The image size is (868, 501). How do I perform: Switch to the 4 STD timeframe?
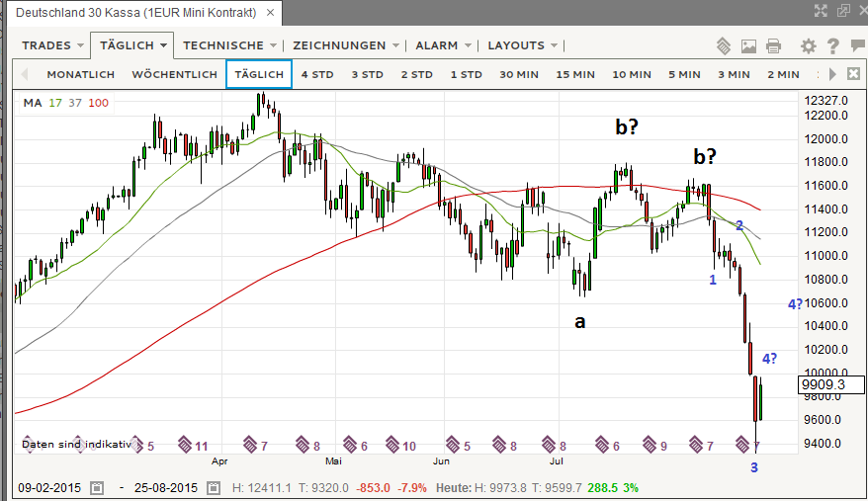click(317, 74)
